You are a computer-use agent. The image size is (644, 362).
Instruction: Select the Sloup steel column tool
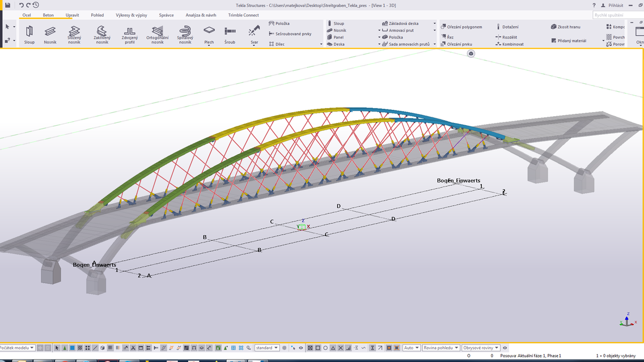pos(29,35)
